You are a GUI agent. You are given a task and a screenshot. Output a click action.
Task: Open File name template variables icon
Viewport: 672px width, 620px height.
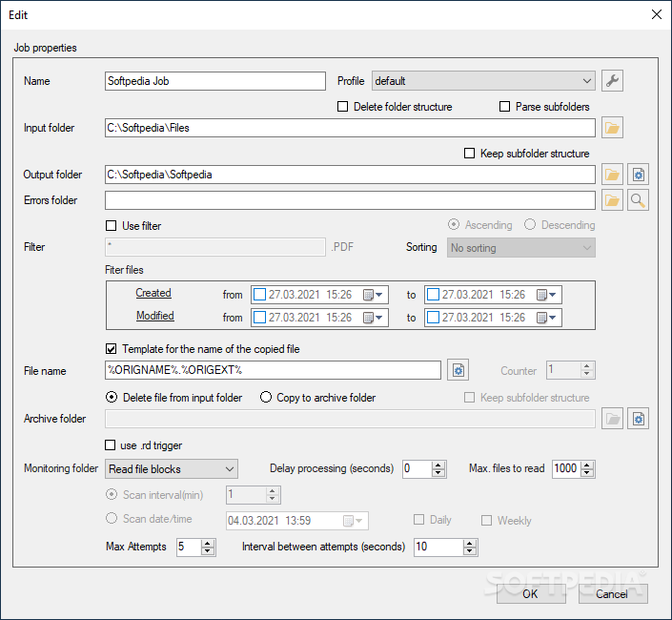(458, 370)
